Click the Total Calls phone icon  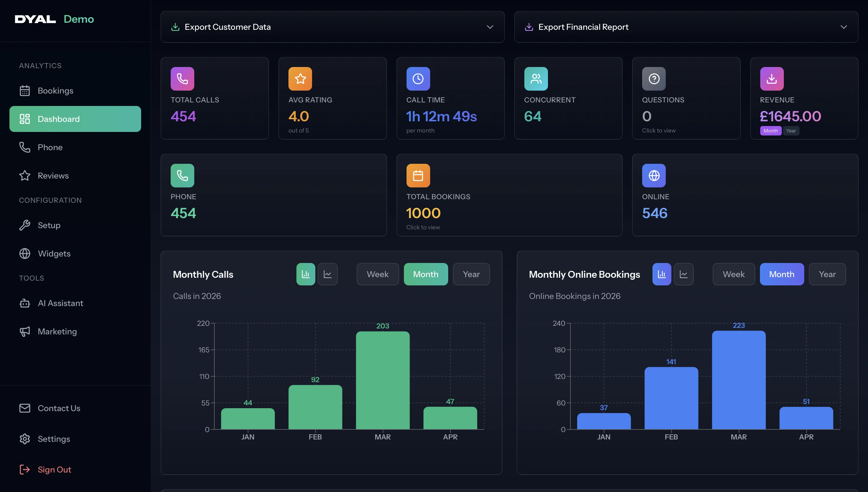coord(182,79)
